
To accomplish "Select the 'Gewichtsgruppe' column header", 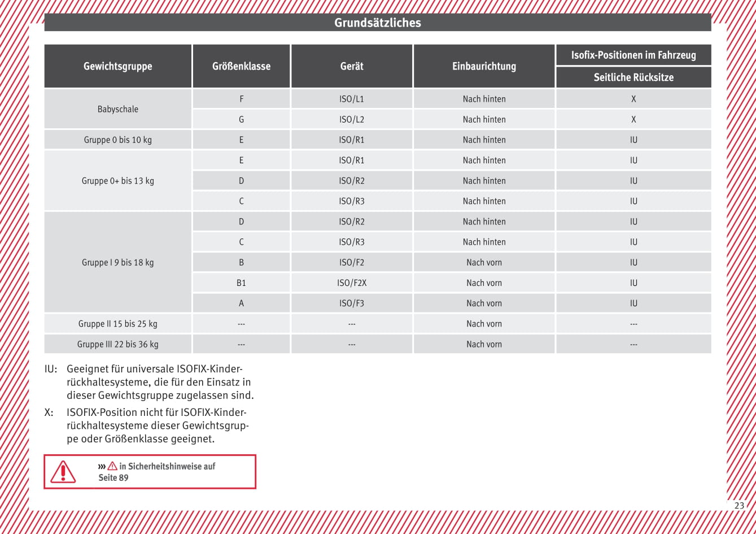I will (118, 66).
